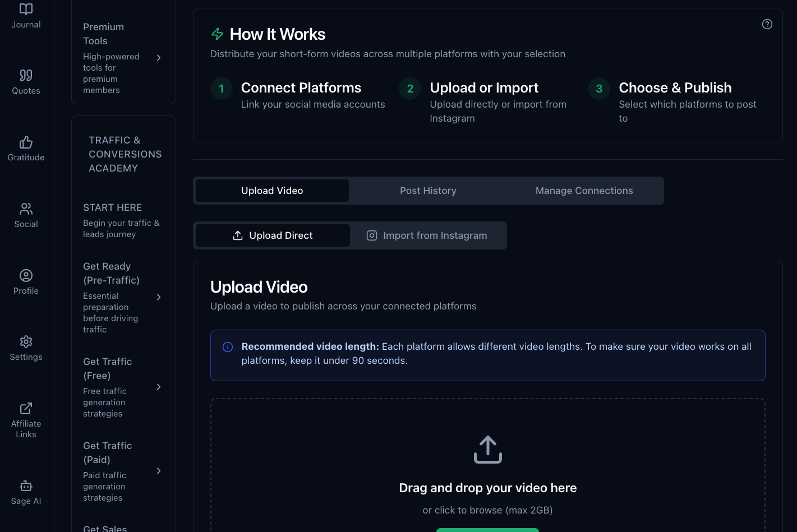Expand the Premium Tools chevron
797x532 pixels.
coord(159,58)
